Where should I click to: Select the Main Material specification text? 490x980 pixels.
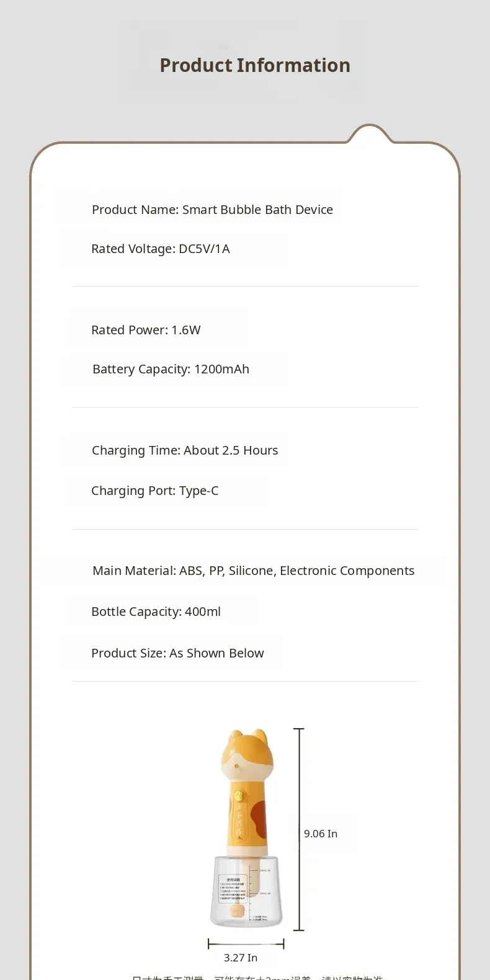coord(253,571)
